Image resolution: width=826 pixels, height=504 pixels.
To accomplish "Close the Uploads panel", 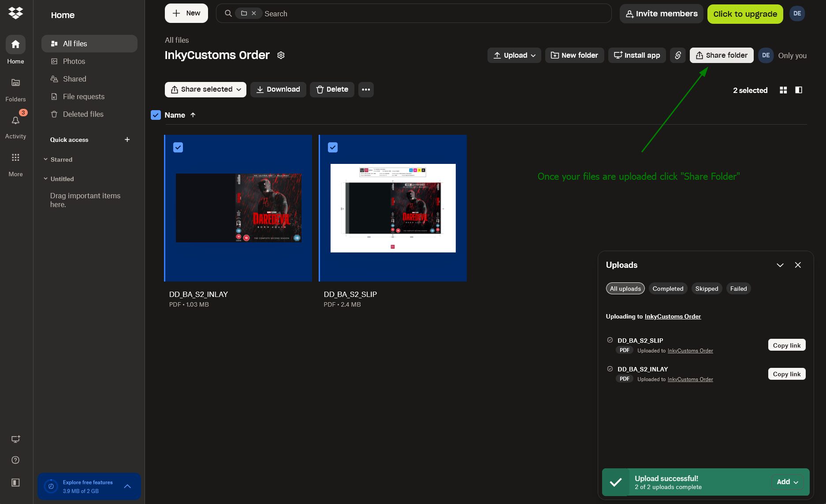I will 798,265.
